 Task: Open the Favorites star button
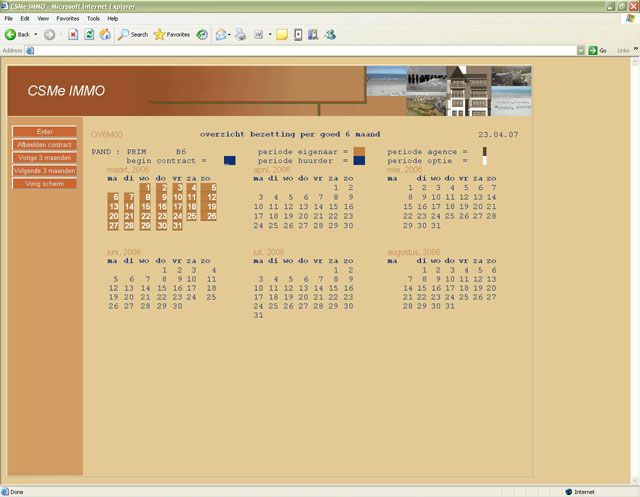coord(172,34)
